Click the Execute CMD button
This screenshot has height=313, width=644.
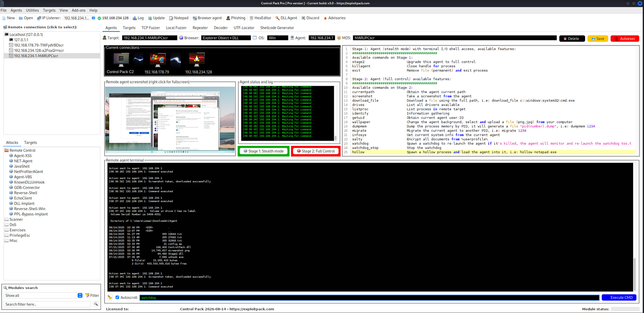(x=619, y=297)
